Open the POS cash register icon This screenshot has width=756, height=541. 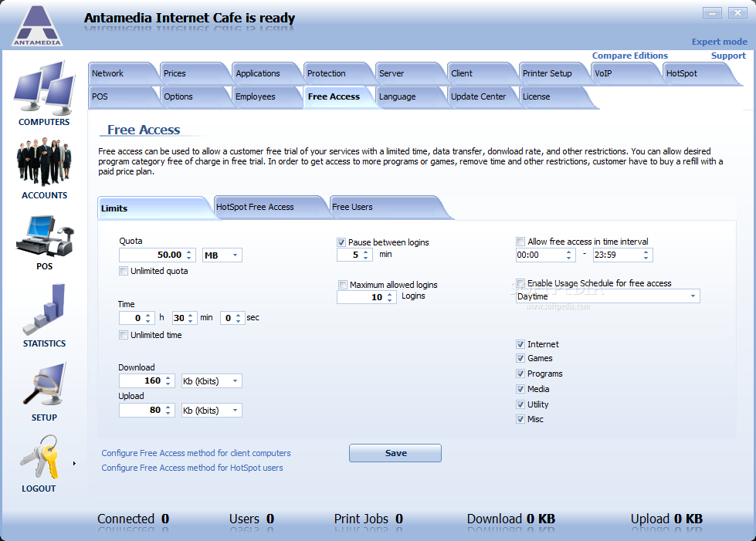point(44,236)
